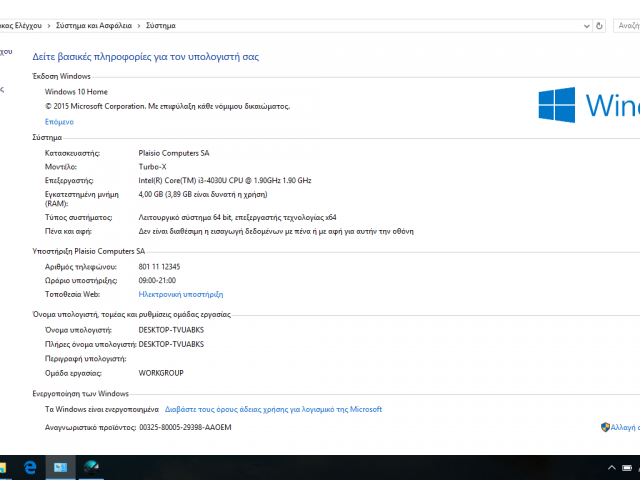Select the Όνομα υπολογιστή value DESKTOP-TVUABKS
Image resolution: width=640 pixels, height=480 pixels.
click(x=171, y=330)
